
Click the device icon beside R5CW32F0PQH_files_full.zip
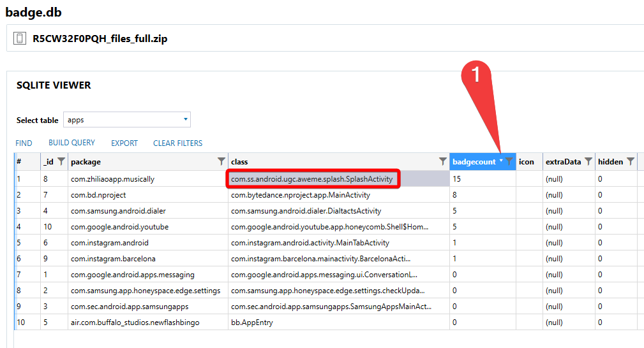(20, 39)
